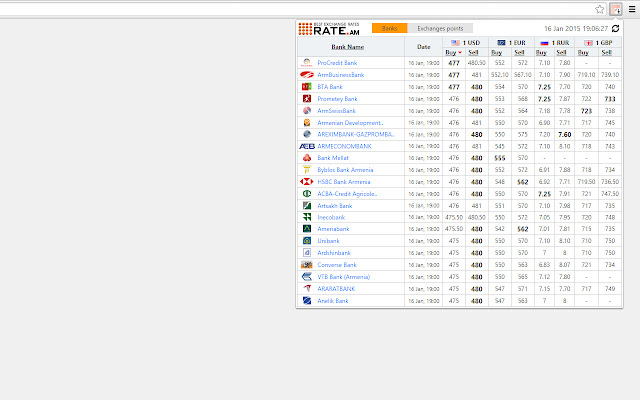
Task: Click the Unibank logo icon
Action: pos(307,241)
